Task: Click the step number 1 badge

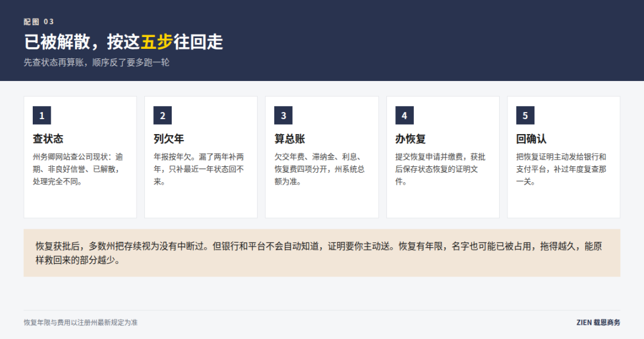Action: click(x=42, y=116)
